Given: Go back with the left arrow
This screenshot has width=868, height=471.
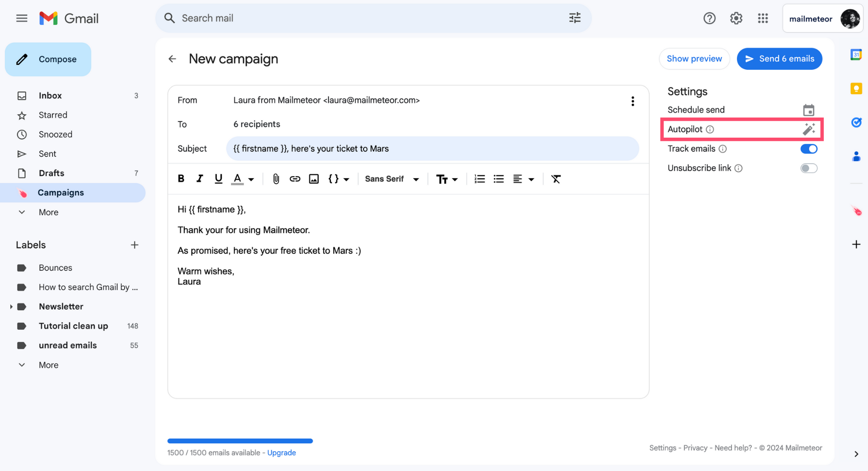Looking at the screenshot, I should 172,59.
